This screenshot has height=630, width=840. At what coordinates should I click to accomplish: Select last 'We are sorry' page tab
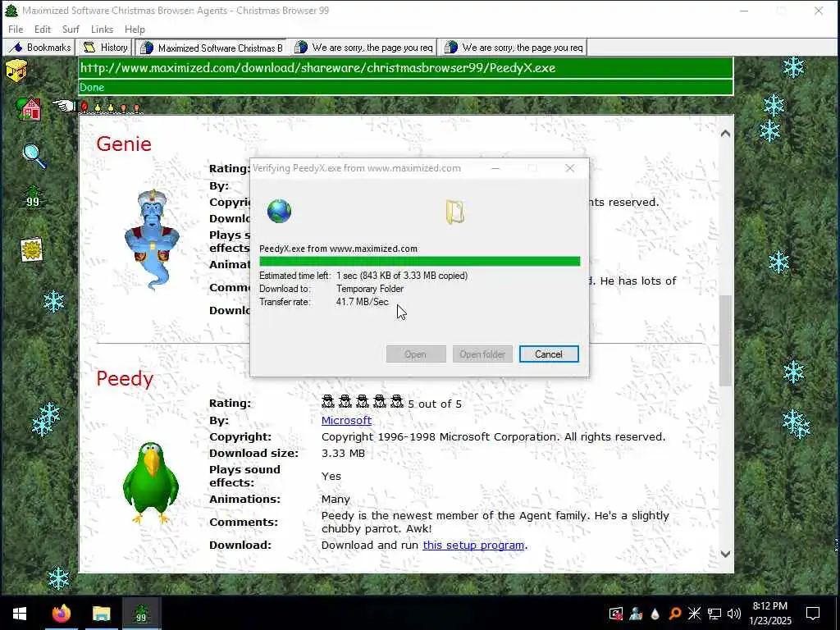513,48
